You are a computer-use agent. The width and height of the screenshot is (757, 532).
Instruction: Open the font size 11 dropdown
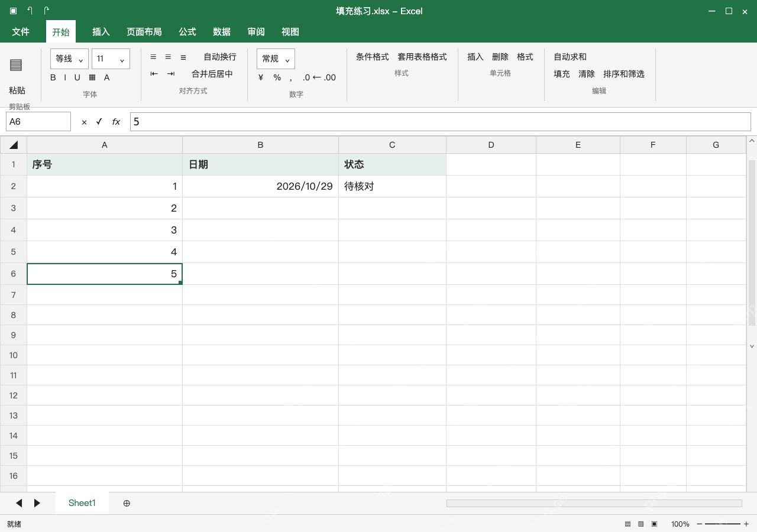(111, 59)
